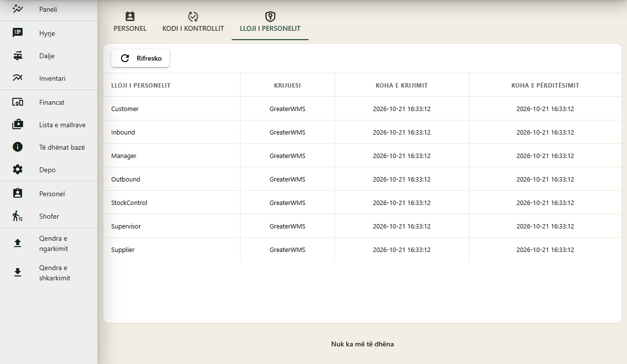Click the KOHA E PËRDITËSIMIT column header

545,85
